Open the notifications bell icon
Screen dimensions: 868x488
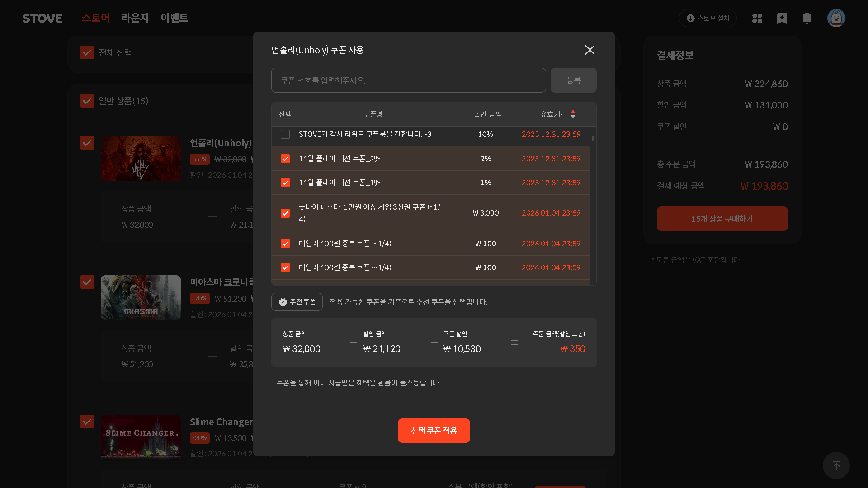click(x=807, y=19)
